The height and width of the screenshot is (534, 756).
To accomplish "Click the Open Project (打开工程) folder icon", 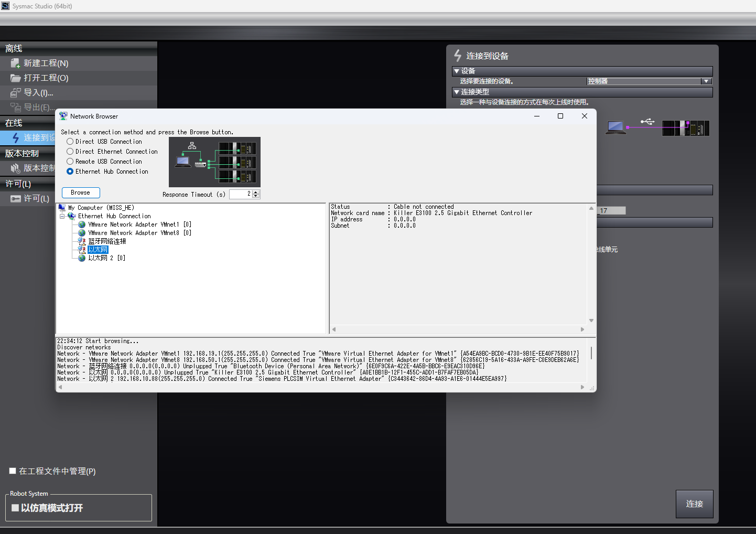I will (15, 78).
